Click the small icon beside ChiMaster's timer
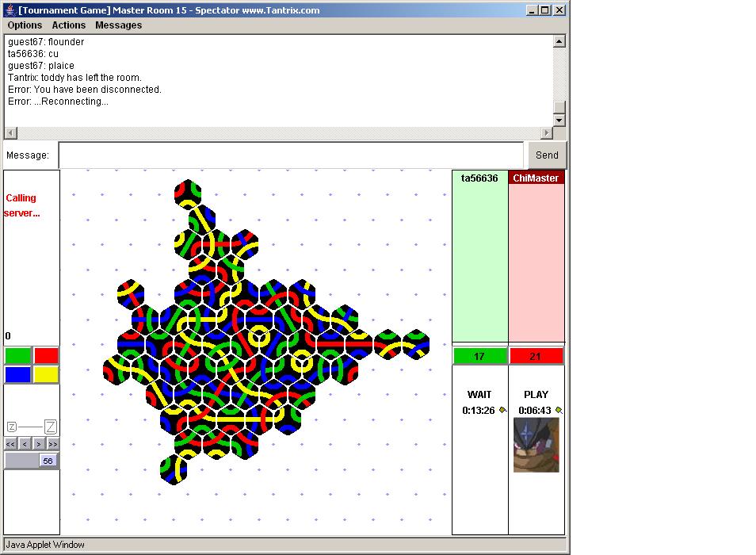This screenshot has height=555, width=756. (x=559, y=410)
